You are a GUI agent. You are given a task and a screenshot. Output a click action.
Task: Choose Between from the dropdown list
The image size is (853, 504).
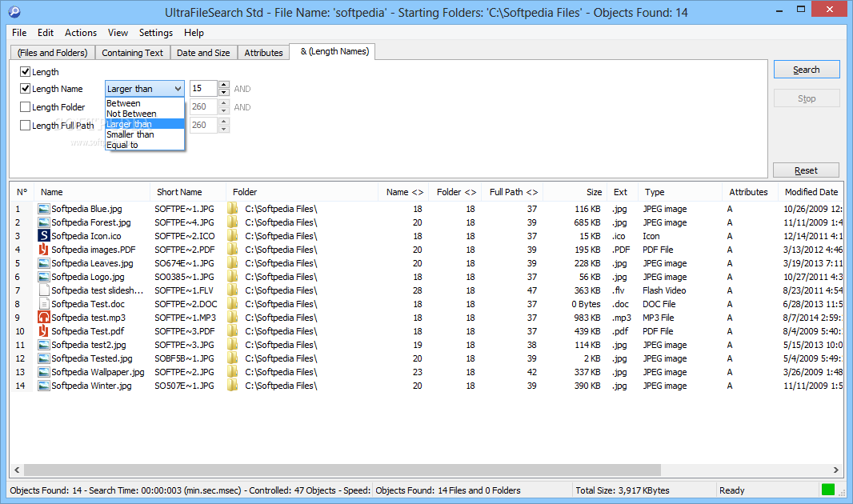145,103
